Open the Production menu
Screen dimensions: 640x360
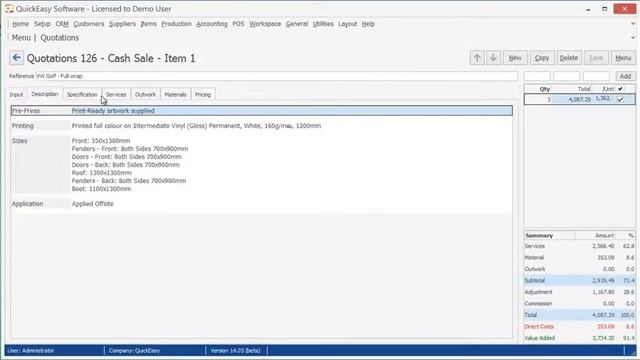176,24
